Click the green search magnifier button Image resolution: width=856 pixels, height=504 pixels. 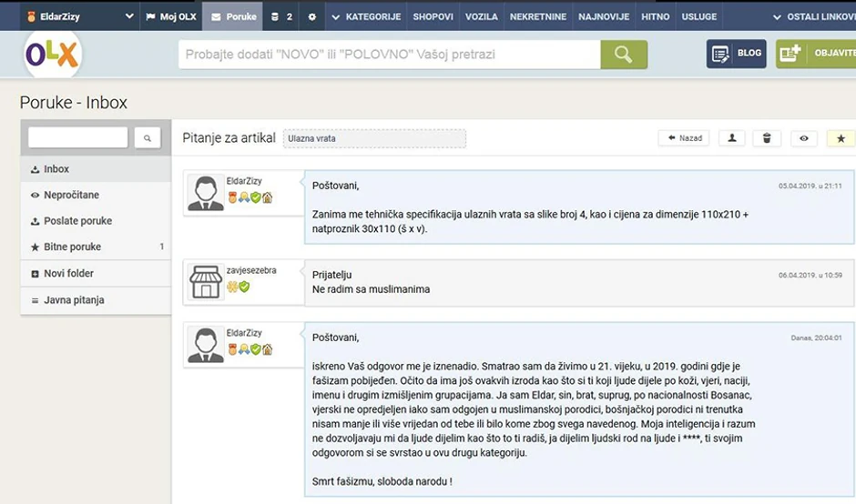point(624,55)
